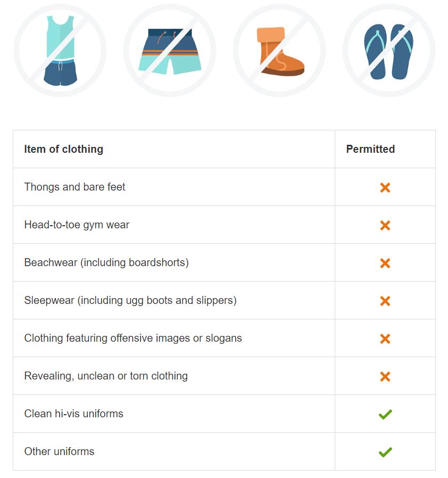The width and height of the screenshot is (448, 478).
Task: Select the Item of clothing column header
Action: coord(64,149)
